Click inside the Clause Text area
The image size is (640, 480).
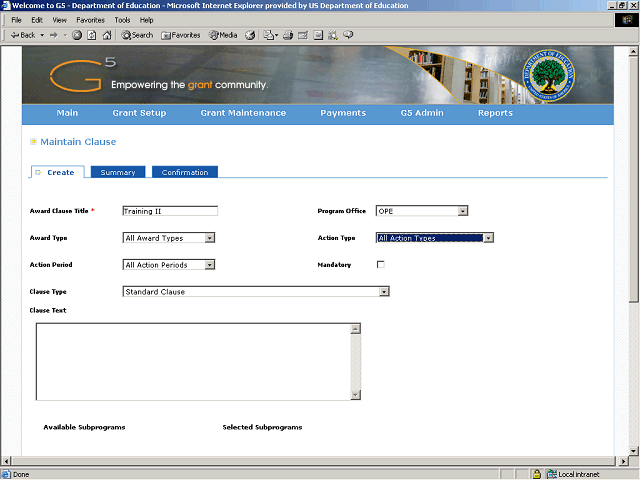coord(193,362)
